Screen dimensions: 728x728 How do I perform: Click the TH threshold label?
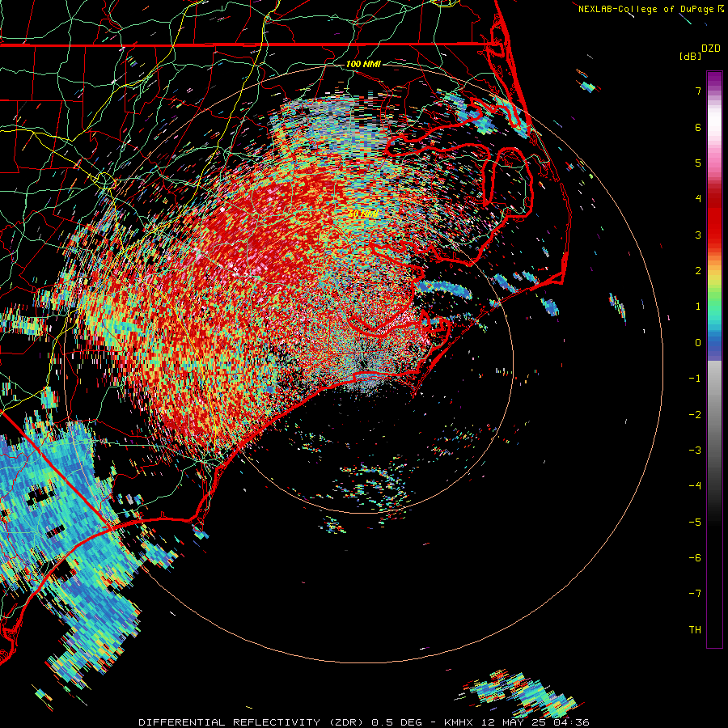(695, 630)
